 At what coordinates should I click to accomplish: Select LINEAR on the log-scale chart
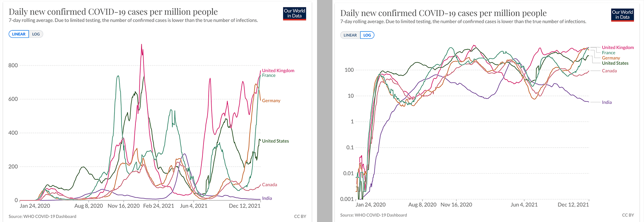(350, 35)
